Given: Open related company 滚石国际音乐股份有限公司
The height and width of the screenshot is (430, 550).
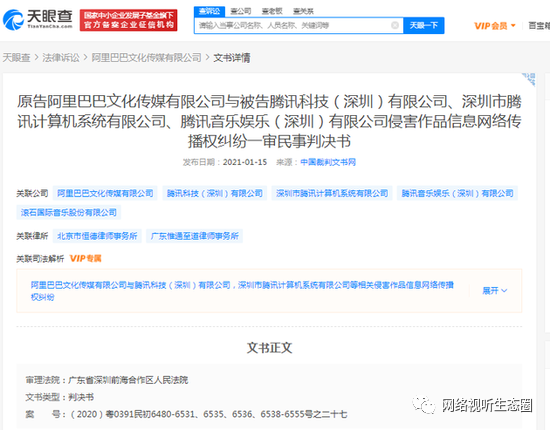Looking at the screenshot, I should (x=69, y=213).
